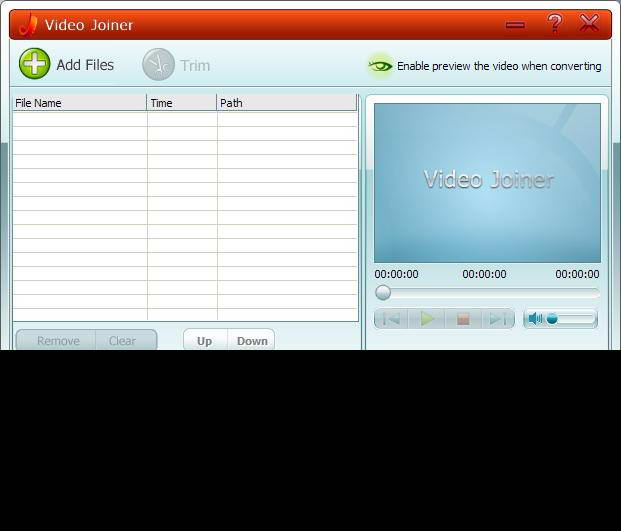Click the Video Joiner logo icon in title bar

[29, 25]
